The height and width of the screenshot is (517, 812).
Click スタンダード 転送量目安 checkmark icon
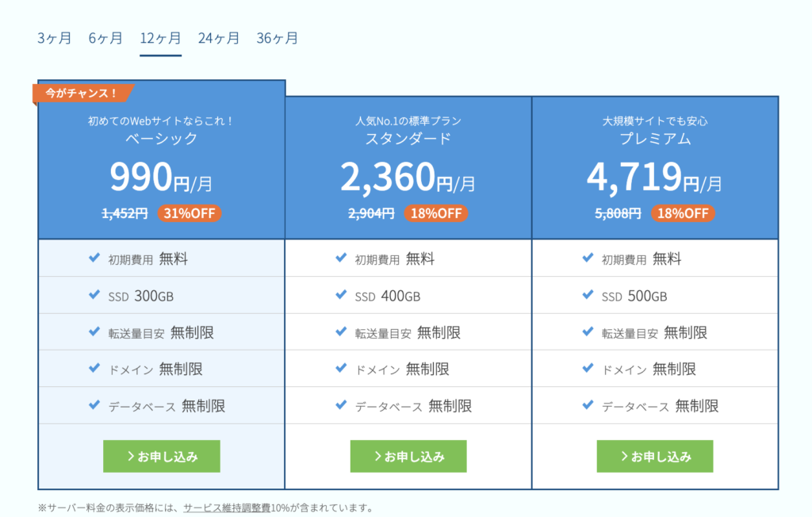[341, 331]
